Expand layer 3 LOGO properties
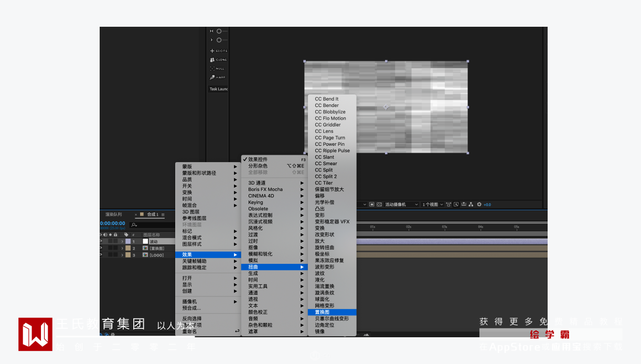Image resolution: width=641 pixels, height=364 pixels. 122,255
